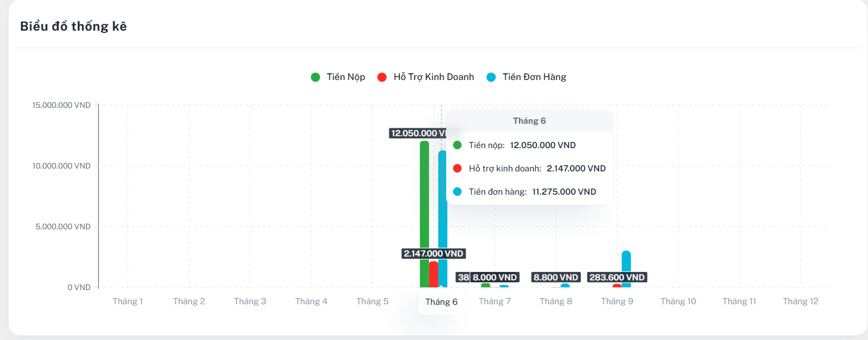This screenshot has height=340, width=868.
Task: Select the tall green bar for Tháng 6
Action: click(x=424, y=199)
